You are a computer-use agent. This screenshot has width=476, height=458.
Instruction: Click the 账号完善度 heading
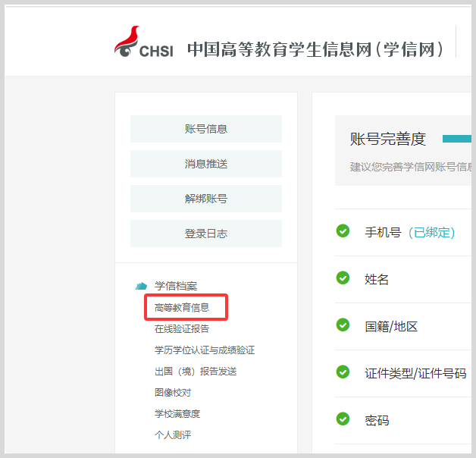[387, 139]
